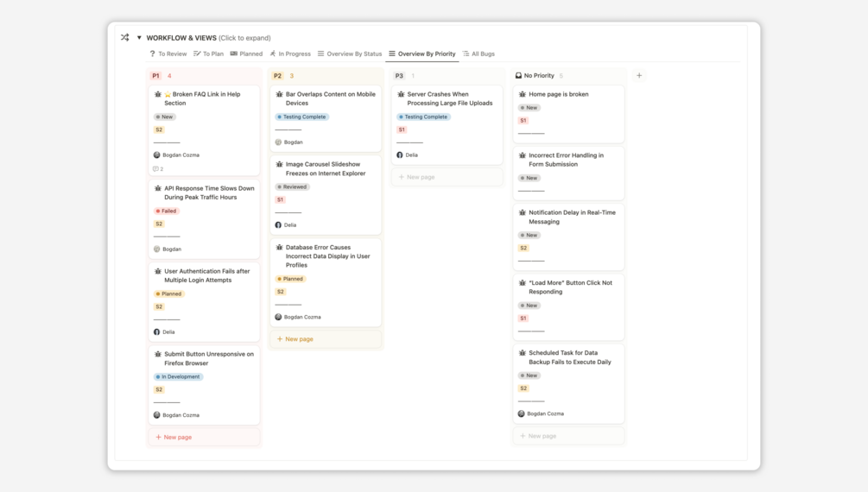Screen dimensions: 868x492
Task: Click bug icon on Server Crashes card
Action: [401, 94]
